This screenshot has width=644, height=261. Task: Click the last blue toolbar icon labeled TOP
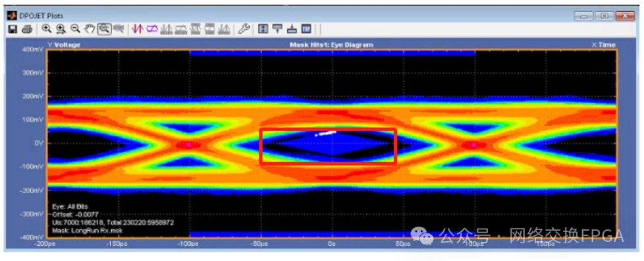(306, 29)
